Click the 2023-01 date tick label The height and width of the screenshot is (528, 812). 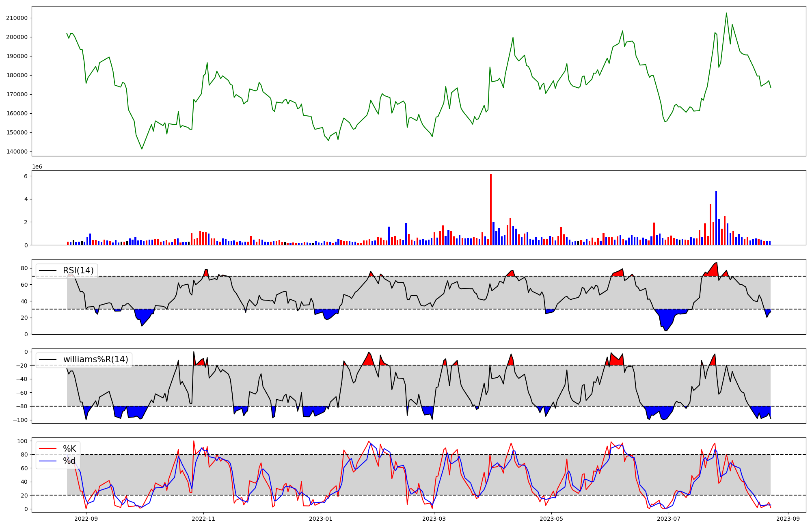coord(321,519)
